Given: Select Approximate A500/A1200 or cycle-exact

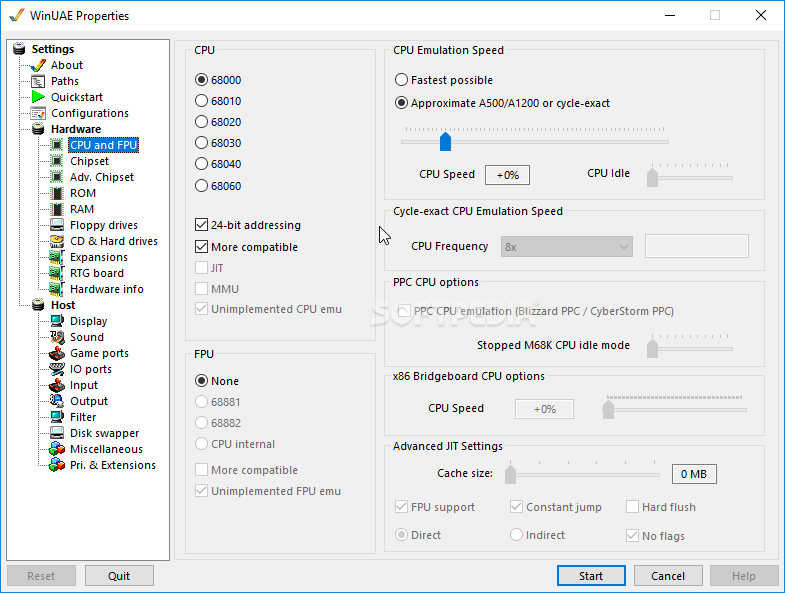Looking at the screenshot, I should click(402, 103).
